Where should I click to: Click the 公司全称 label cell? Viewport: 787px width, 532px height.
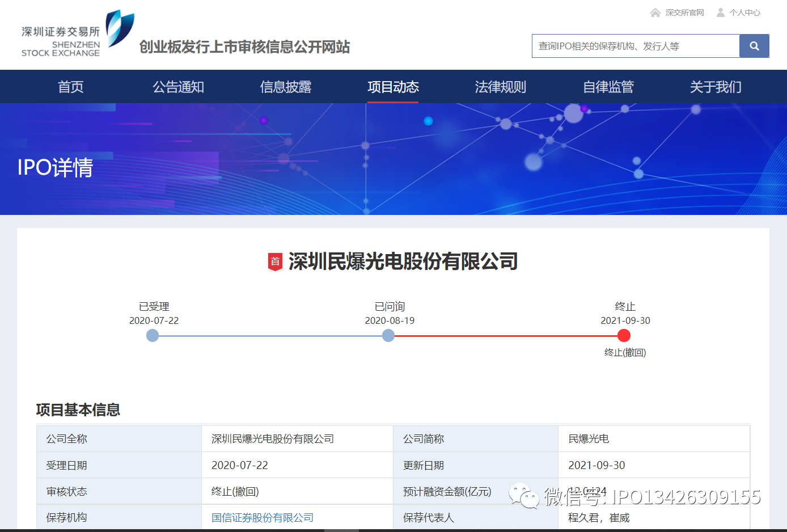[x=119, y=439]
